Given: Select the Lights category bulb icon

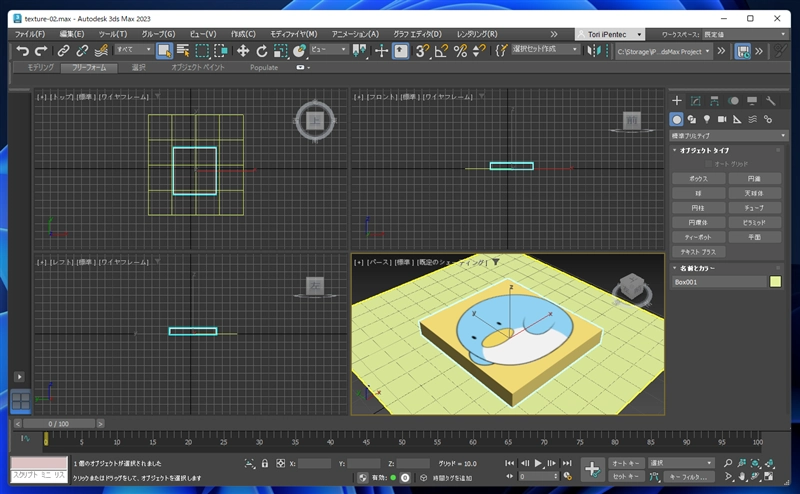Looking at the screenshot, I should (x=707, y=119).
